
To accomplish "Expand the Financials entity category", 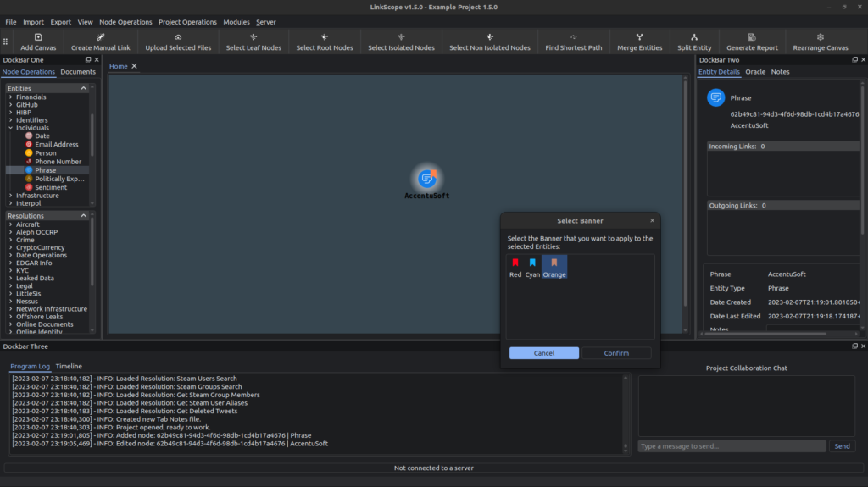I will [10, 97].
